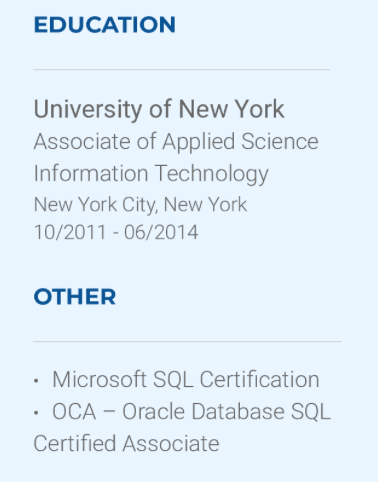Click the New York City, New York location

click(140, 205)
